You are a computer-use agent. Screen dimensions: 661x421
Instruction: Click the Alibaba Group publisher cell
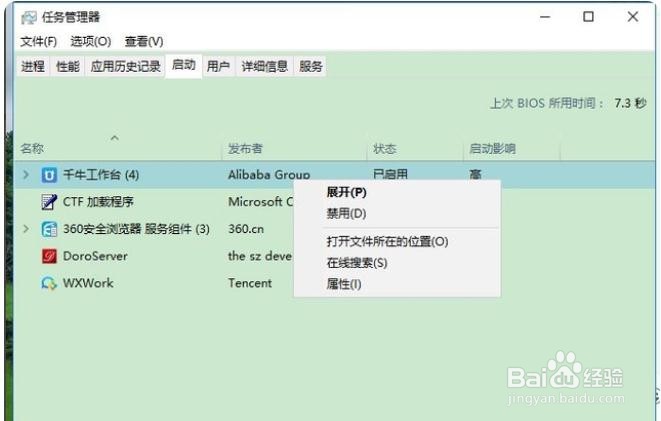coord(269,174)
